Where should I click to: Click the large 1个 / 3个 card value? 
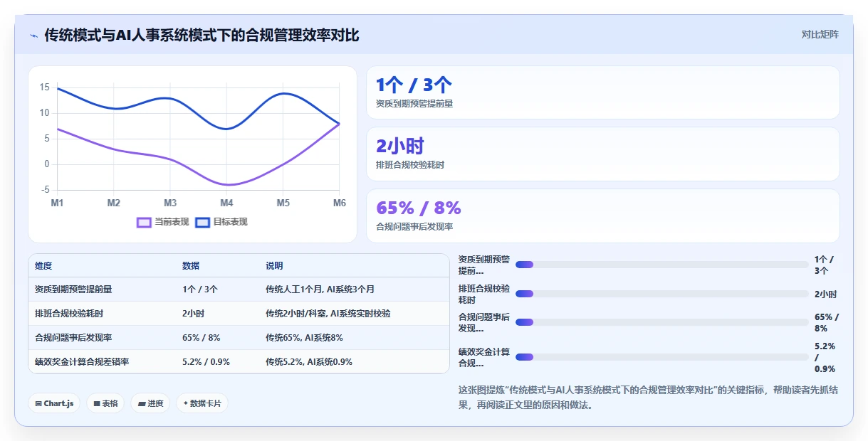[414, 85]
